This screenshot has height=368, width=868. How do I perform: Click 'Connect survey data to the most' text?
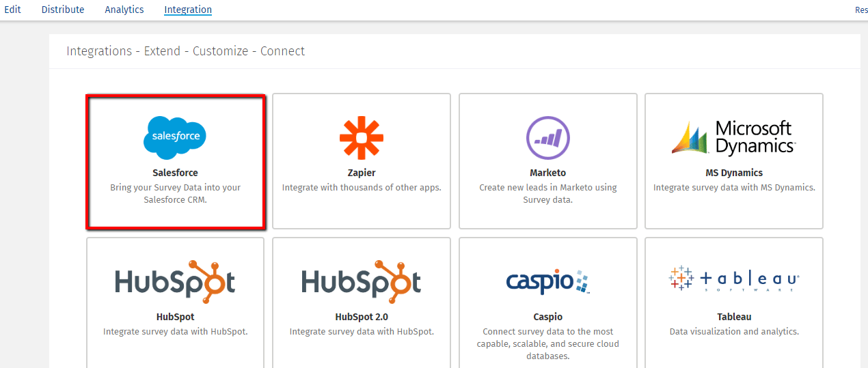[548, 331]
